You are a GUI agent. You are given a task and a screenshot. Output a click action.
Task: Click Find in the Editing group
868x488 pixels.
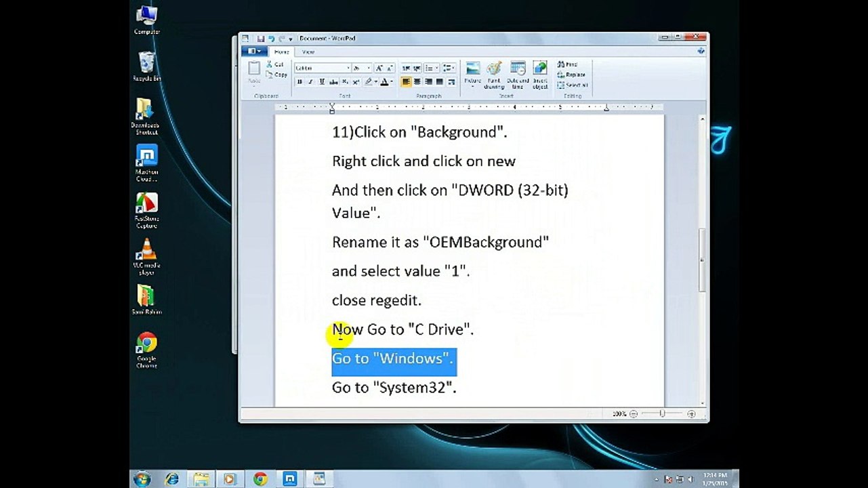point(567,64)
